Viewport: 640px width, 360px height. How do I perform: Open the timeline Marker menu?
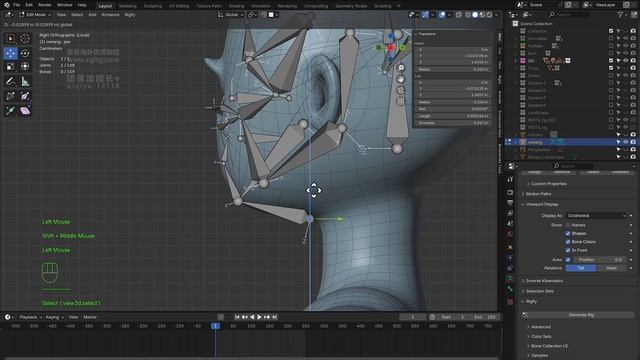coord(90,317)
